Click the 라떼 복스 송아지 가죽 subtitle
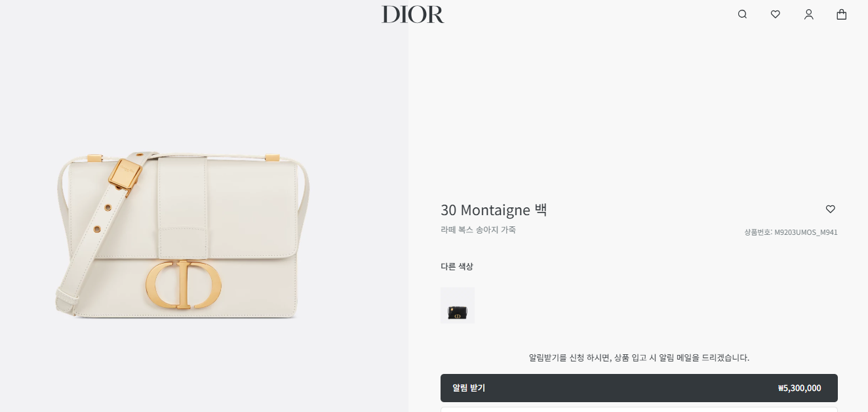 click(478, 230)
